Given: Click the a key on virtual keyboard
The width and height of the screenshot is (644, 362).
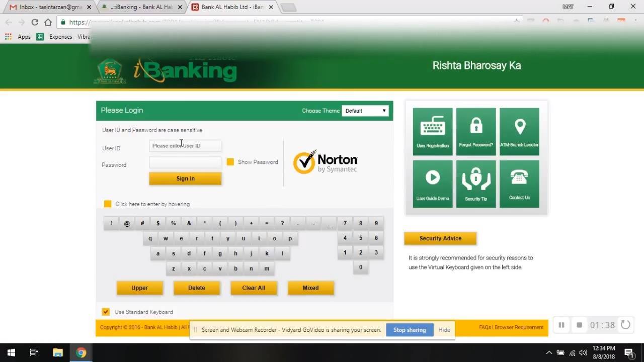Looking at the screenshot, I should (158, 253).
